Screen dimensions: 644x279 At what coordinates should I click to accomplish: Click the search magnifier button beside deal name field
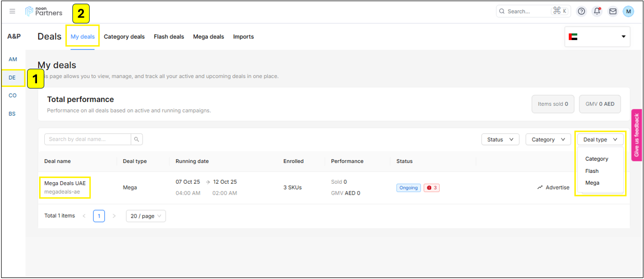point(137,139)
